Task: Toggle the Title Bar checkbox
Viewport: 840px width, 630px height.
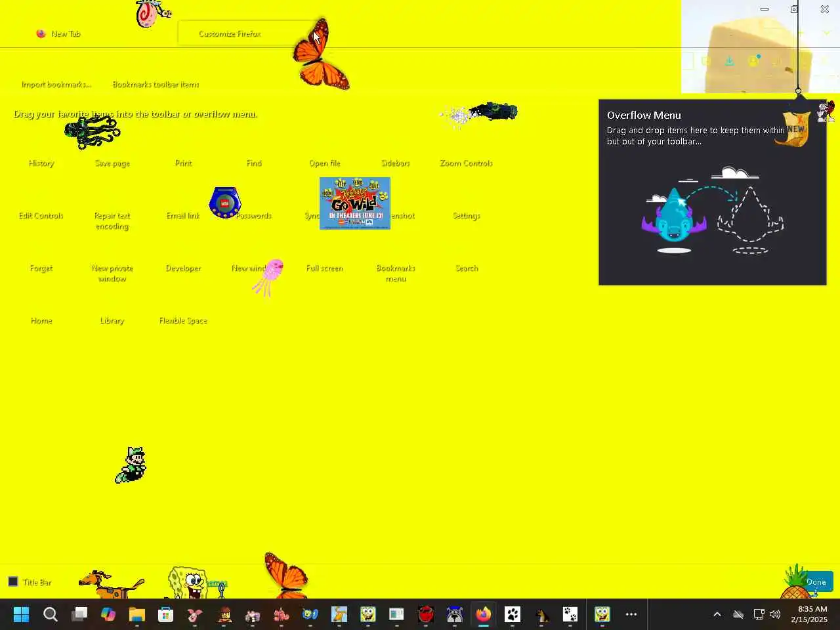Action: click(13, 582)
